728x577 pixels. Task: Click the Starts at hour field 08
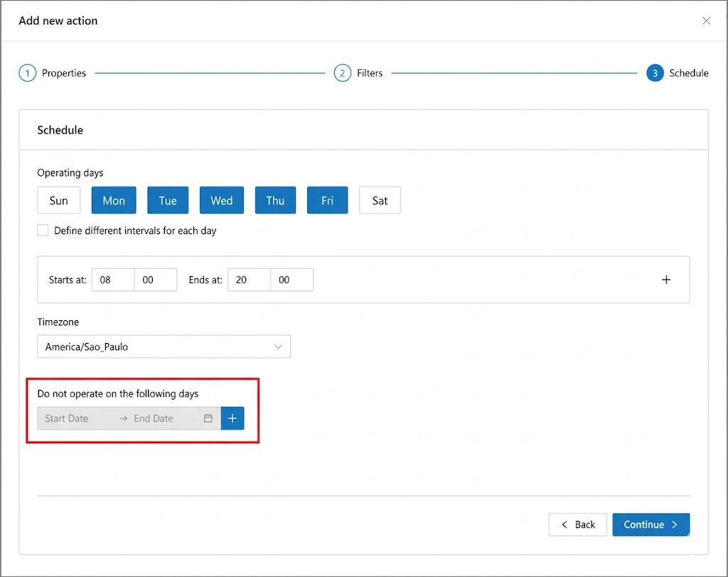(x=112, y=280)
